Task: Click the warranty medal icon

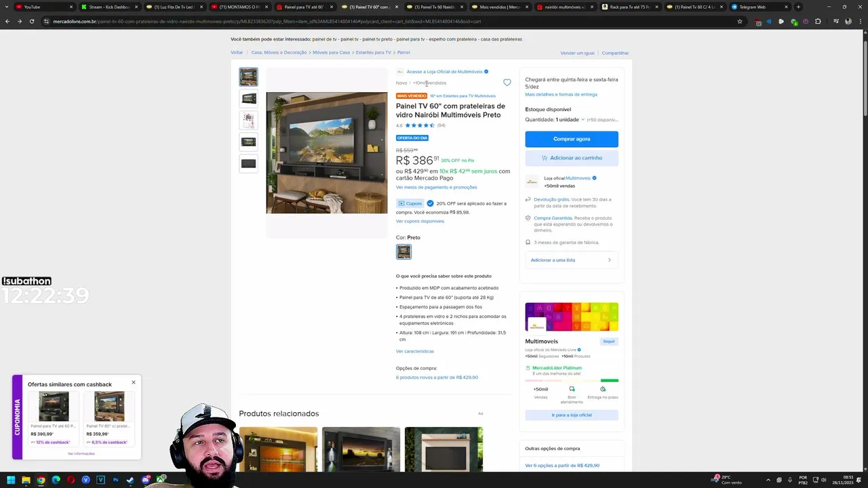Action: click(x=528, y=243)
